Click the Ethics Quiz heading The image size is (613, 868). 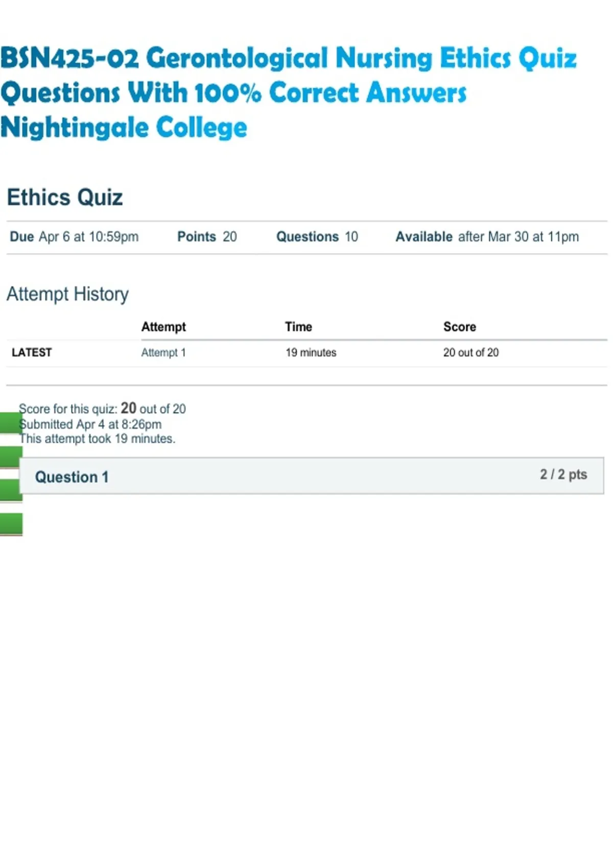click(65, 198)
